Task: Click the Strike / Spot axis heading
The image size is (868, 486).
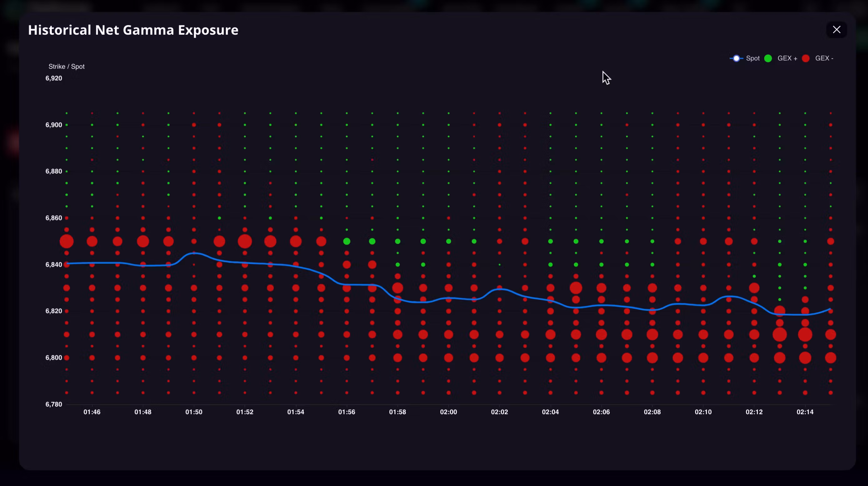Action: (66, 66)
